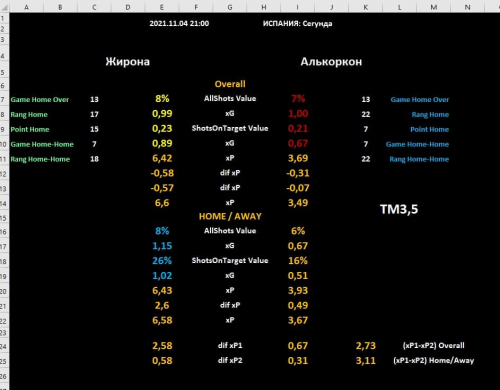500x390 pixels.
Task: Select the cell showing 6,6
Action: 162,203
